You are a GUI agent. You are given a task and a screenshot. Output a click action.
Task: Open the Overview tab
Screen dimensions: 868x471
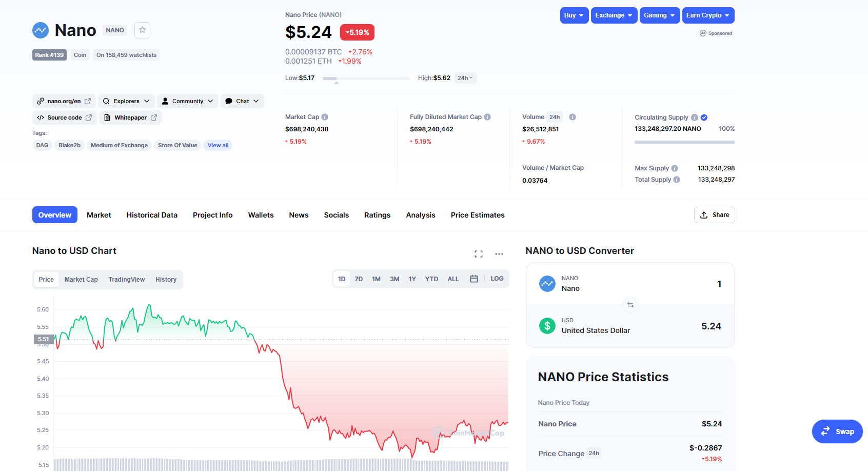pyautogui.click(x=55, y=215)
